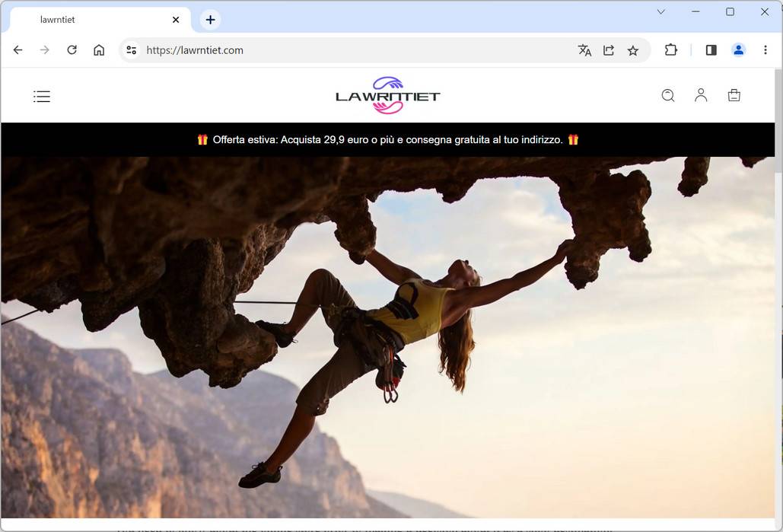Viewport: 783px width, 532px height.
Task: Click the summer offer banner text
Action: point(387,140)
